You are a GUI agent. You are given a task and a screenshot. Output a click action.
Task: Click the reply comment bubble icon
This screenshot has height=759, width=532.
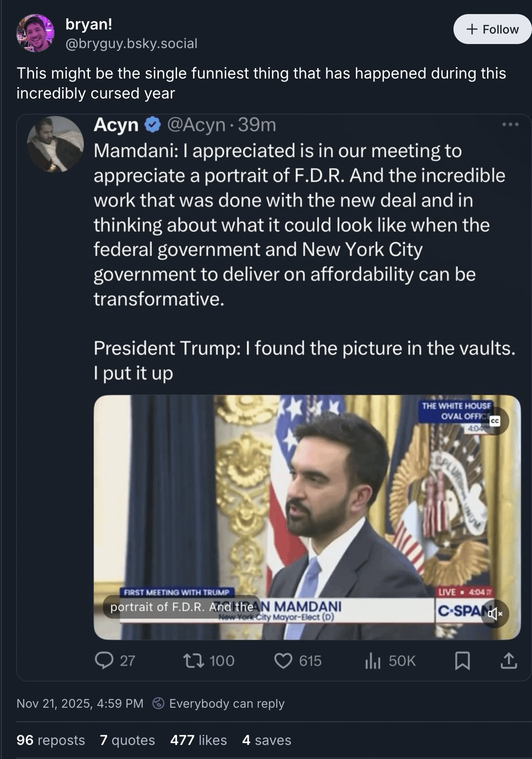(x=104, y=660)
